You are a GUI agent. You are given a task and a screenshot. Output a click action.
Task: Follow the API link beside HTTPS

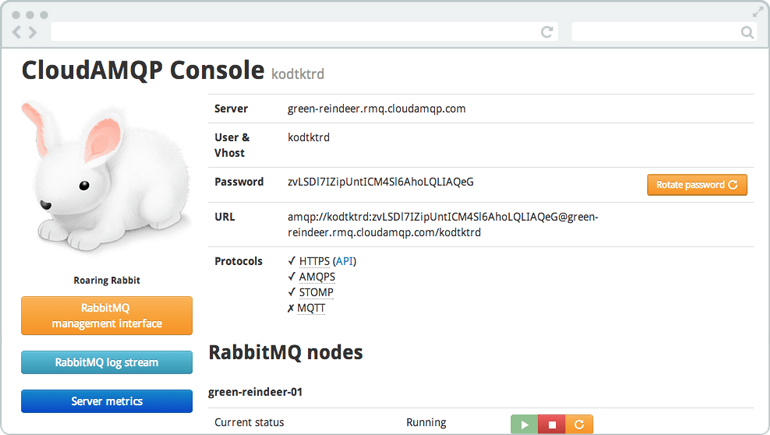(x=344, y=261)
